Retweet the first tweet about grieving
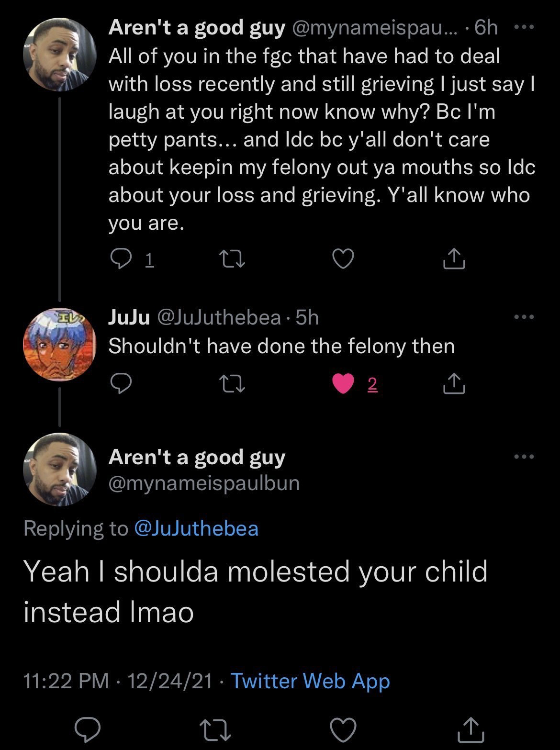This screenshot has width=560, height=750. point(231,259)
